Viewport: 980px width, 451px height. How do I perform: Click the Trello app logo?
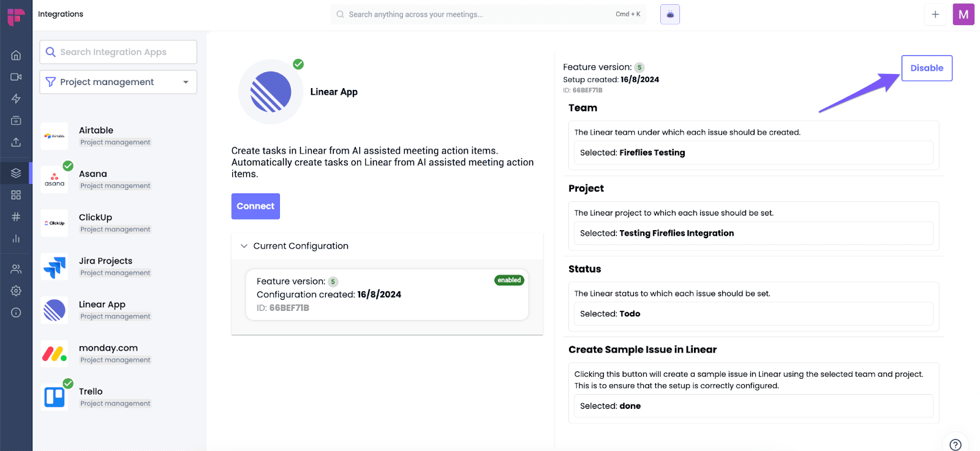(x=55, y=397)
